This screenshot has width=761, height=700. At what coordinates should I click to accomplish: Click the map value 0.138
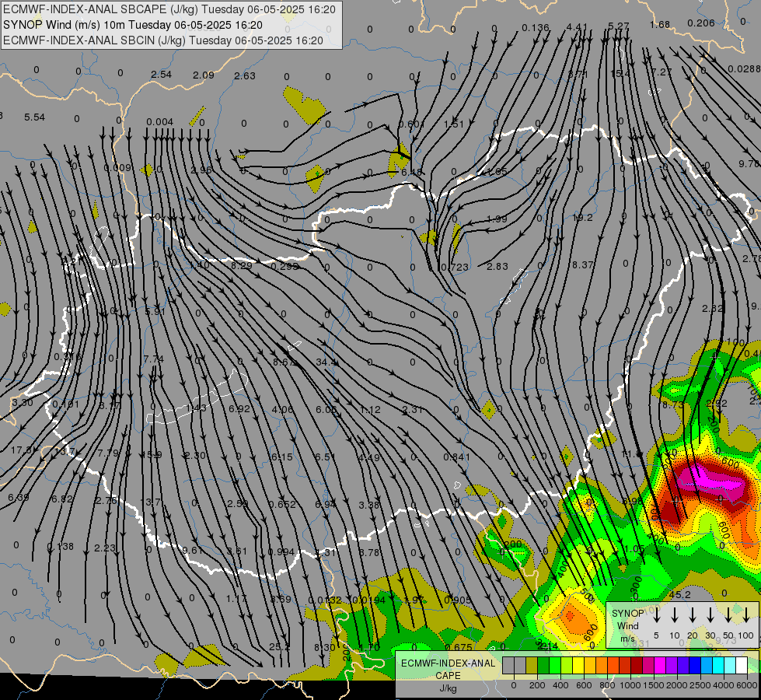60,547
